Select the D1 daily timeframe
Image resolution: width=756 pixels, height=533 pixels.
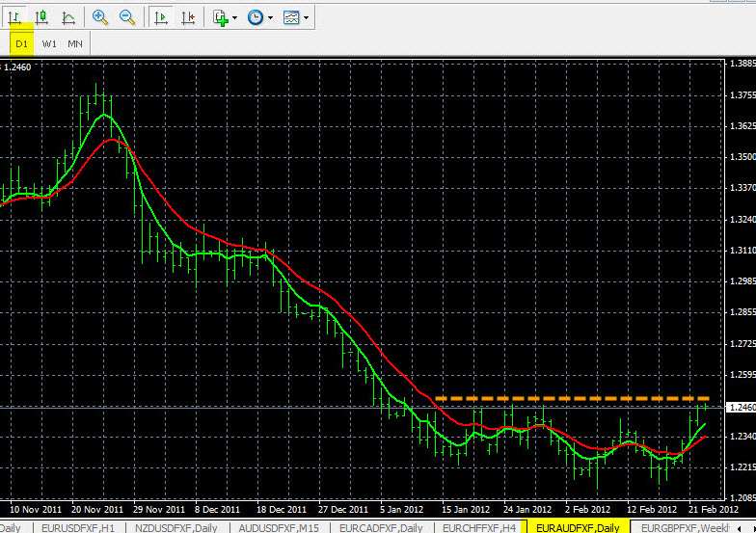point(21,43)
